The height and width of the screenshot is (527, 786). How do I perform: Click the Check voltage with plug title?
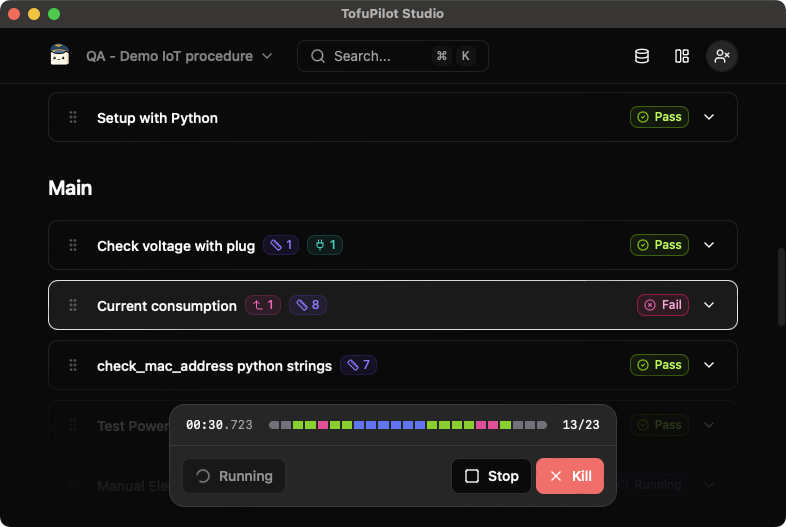point(176,246)
